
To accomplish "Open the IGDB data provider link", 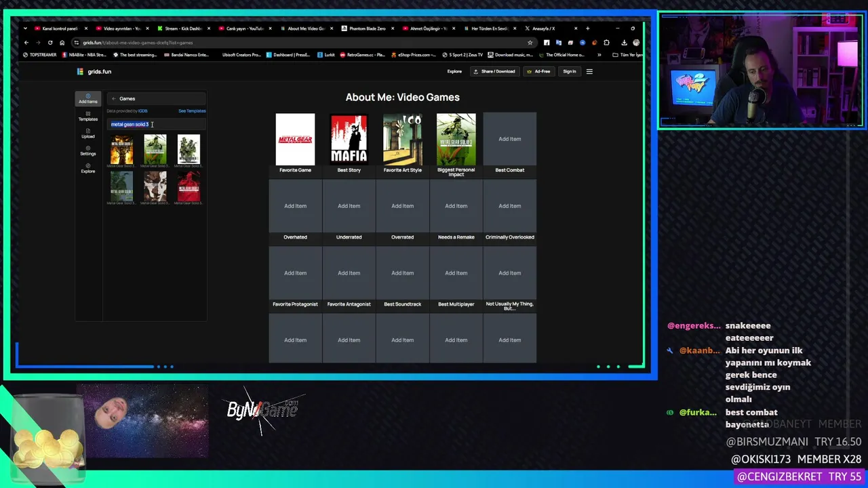I will (143, 111).
